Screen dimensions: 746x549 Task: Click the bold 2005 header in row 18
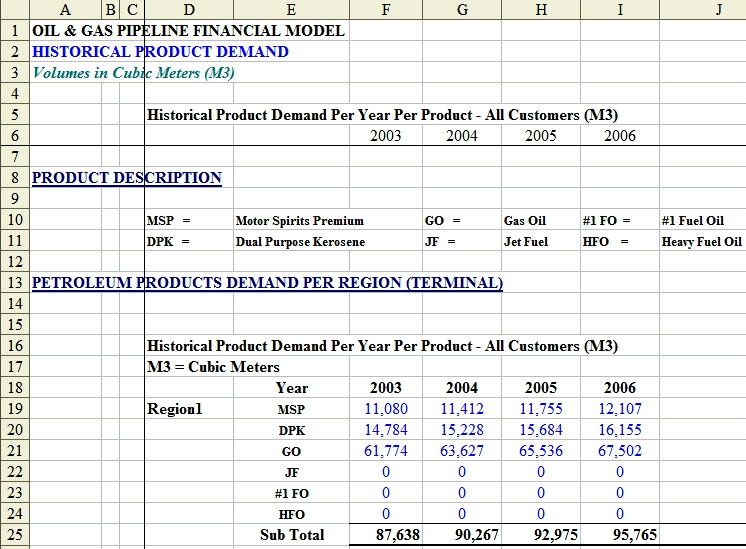click(541, 388)
